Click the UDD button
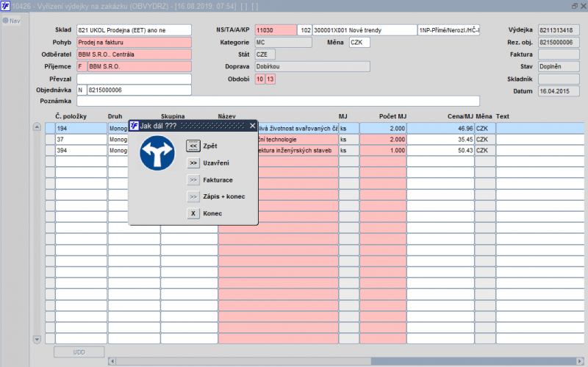This screenshot has width=588, height=367. 79,352
